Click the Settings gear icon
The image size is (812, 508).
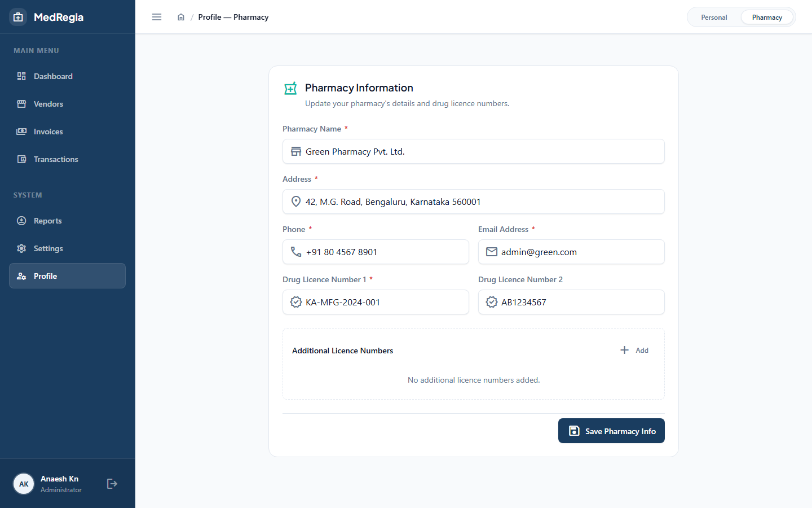tap(21, 248)
